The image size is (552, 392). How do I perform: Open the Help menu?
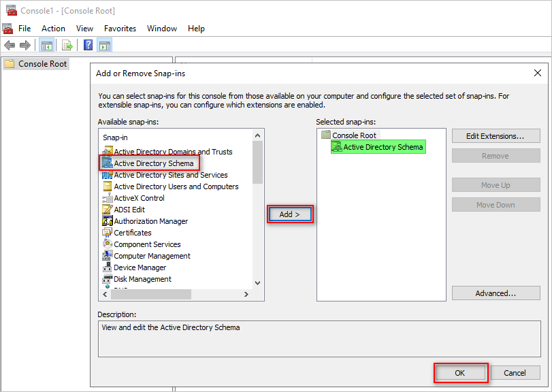click(x=196, y=29)
